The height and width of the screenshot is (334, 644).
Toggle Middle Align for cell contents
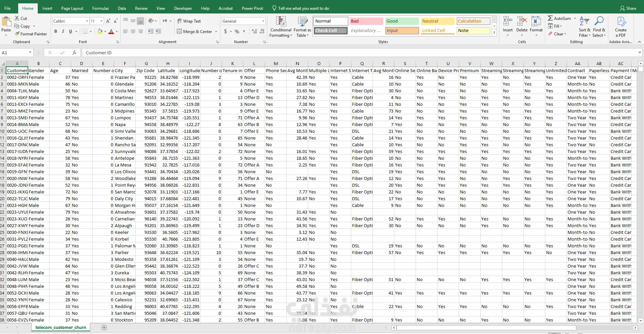click(133, 21)
